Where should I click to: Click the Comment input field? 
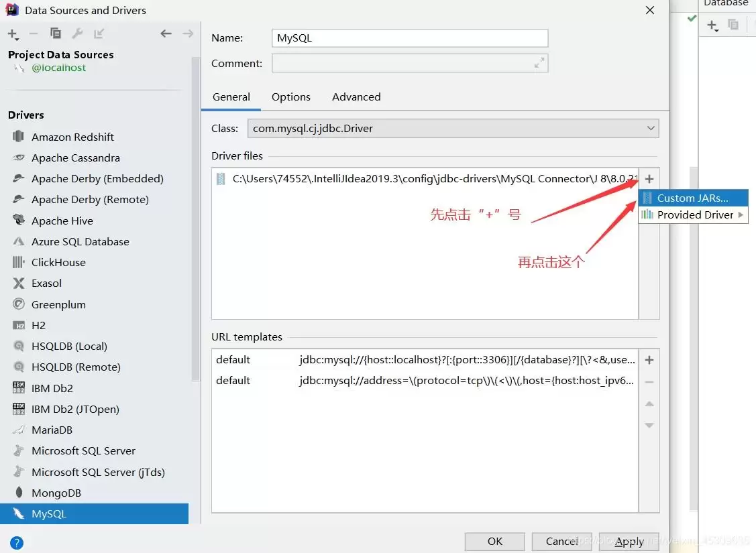[410, 63]
